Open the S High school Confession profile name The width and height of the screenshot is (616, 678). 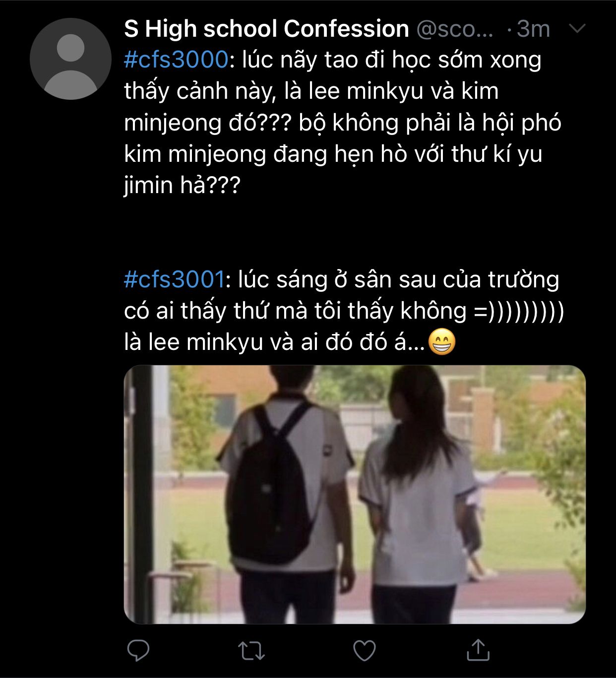[266, 29]
